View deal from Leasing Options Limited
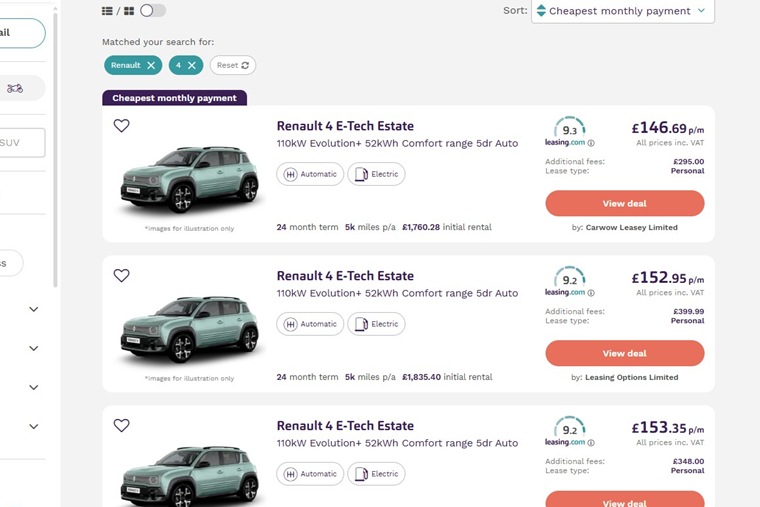This screenshot has height=507, width=760. (625, 353)
